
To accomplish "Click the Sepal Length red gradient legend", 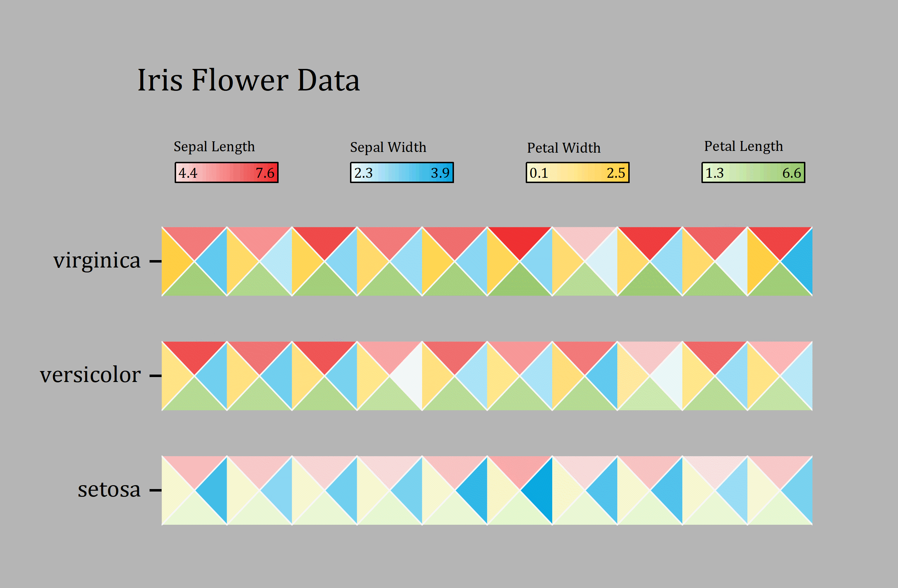I will [x=226, y=173].
